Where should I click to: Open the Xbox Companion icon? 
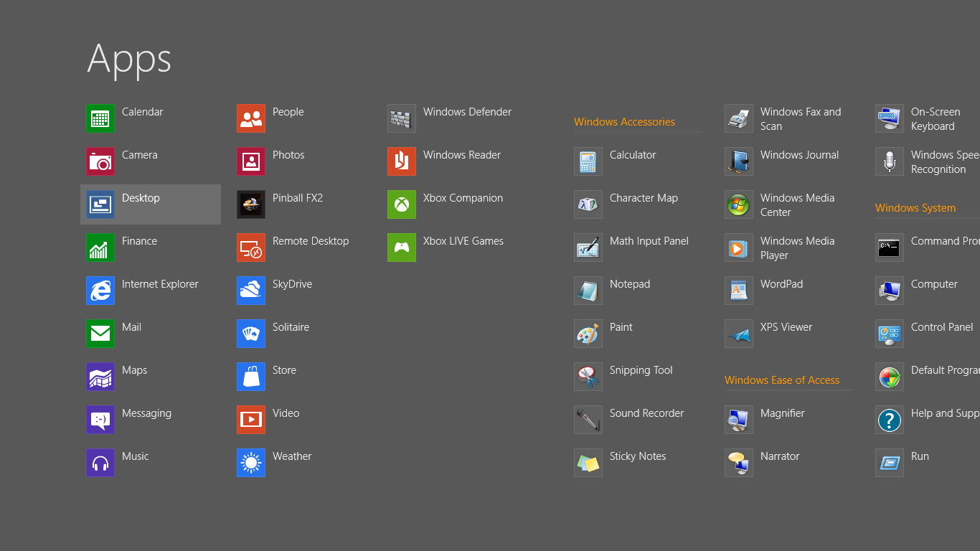(402, 204)
